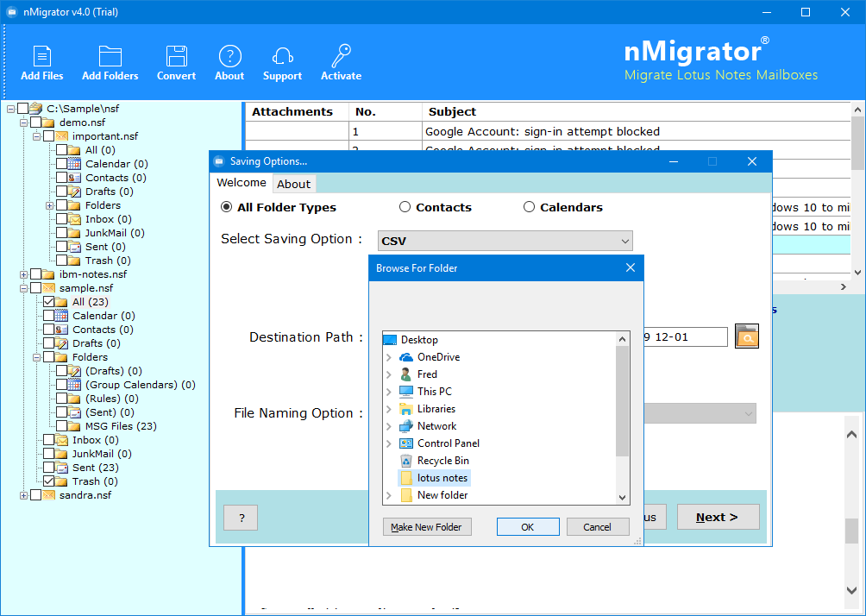Uncheck the All (23) checkbox under sample.nsf
This screenshot has width=866, height=616.
click(x=48, y=302)
